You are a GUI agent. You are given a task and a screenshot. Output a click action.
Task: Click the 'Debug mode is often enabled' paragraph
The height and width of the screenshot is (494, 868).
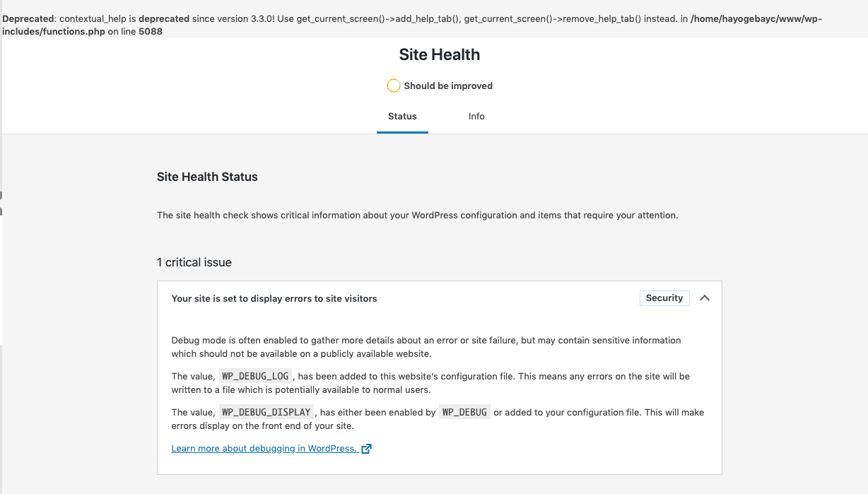[426, 347]
